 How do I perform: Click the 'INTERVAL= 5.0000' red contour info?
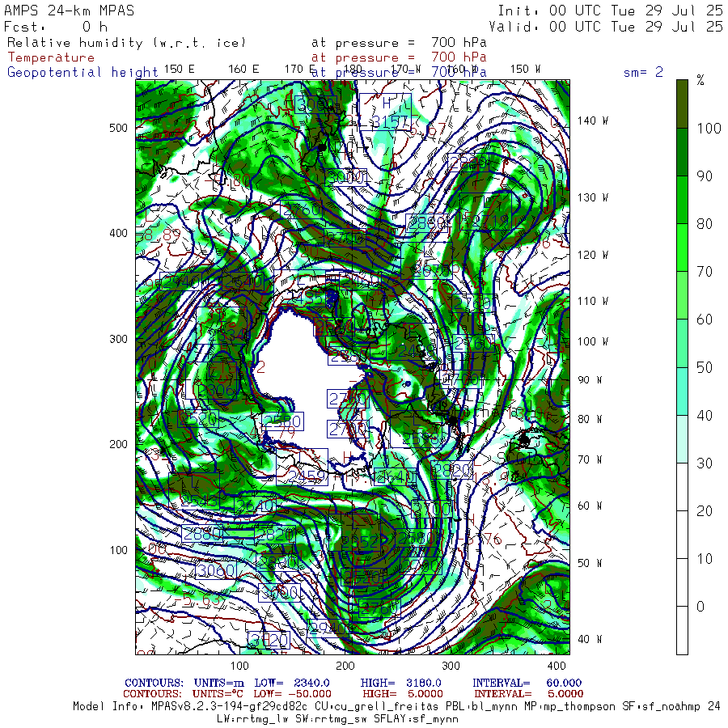point(528,694)
